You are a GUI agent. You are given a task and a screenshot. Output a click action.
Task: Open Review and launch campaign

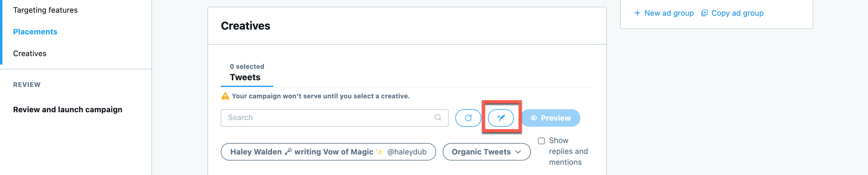pyautogui.click(x=67, y=110)
